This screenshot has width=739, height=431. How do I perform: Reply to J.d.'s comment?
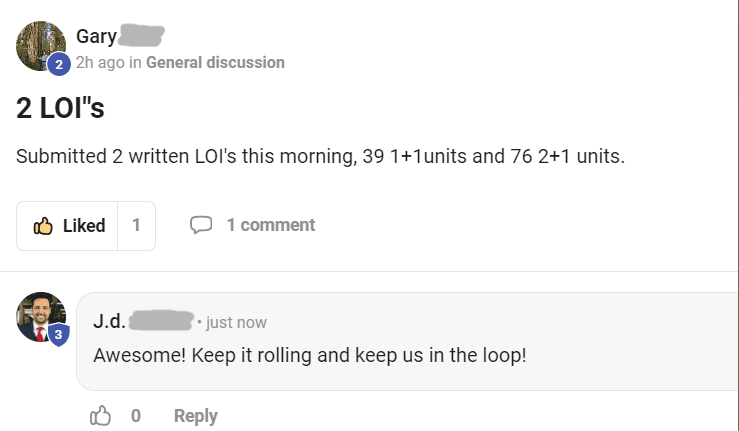coord(196,416)
